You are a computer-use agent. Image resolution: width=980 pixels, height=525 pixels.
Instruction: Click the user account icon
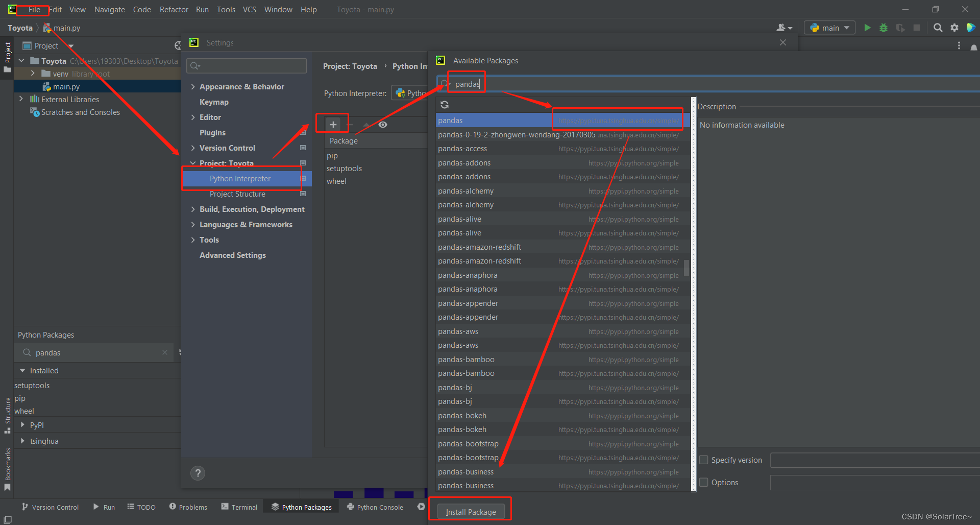tap(784, 28)
